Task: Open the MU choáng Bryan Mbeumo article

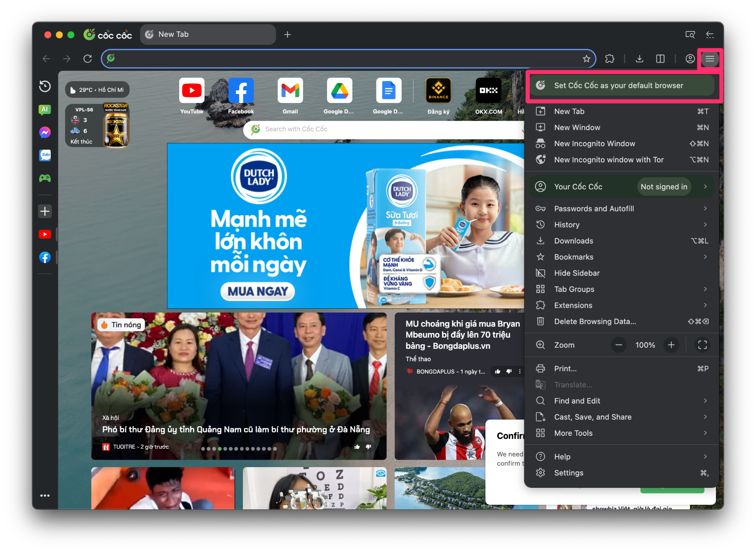Action: pyautogui.click(x=463, y=335)
